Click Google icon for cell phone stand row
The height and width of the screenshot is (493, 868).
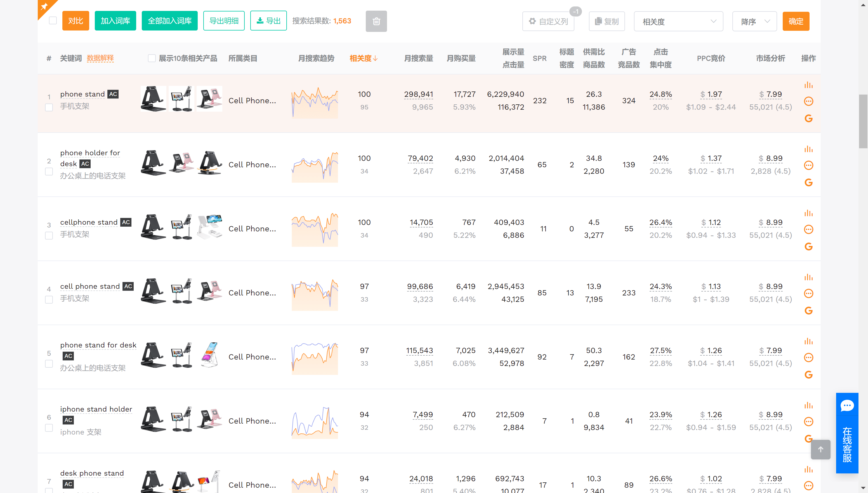[808, 311]
